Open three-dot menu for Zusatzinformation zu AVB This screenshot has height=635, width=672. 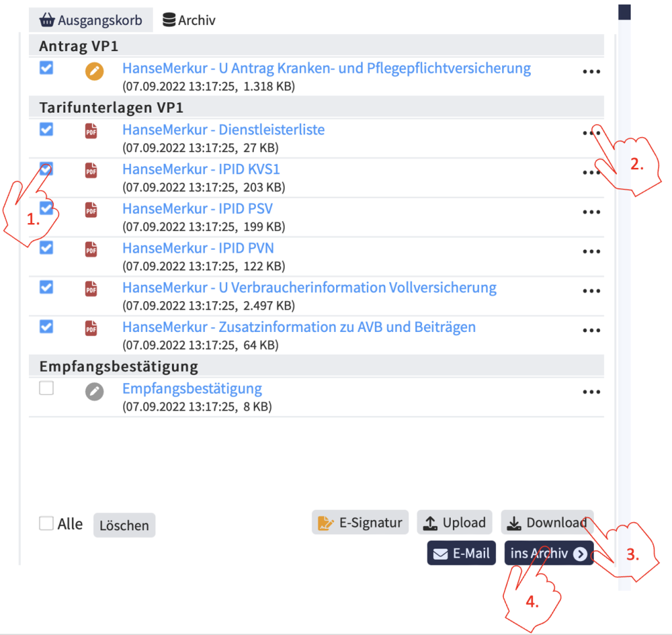point(591,331)
